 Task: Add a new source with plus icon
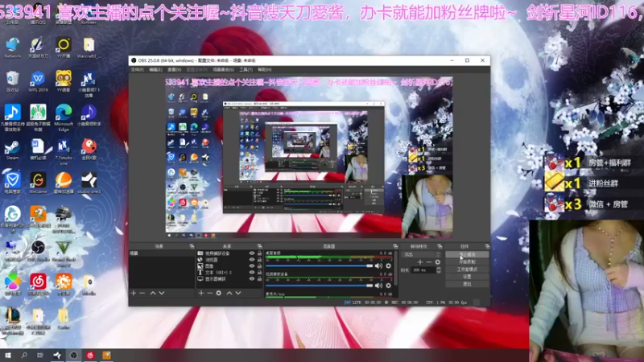(x=200, y=293)
